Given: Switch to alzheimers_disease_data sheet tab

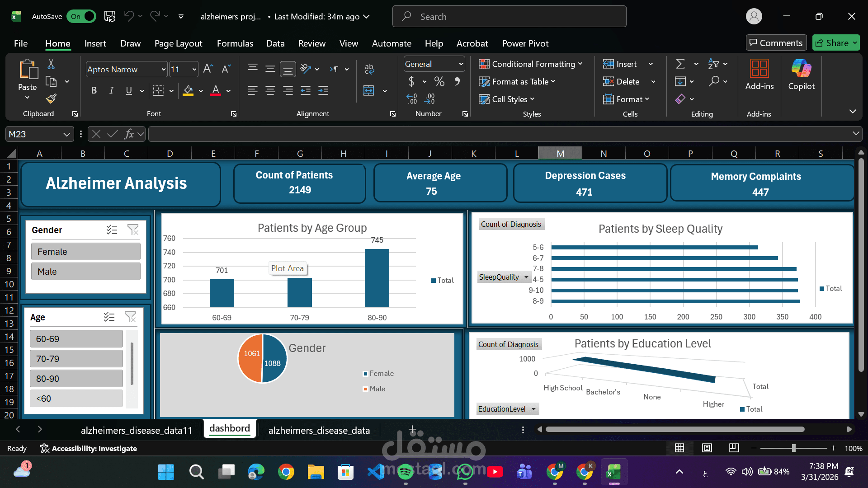Looking at the screenshot, I should (x=319, y=430).
